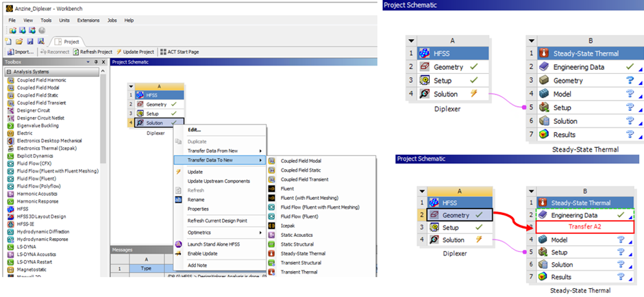Click Refresh Project in toolbar

pos(92,52)
